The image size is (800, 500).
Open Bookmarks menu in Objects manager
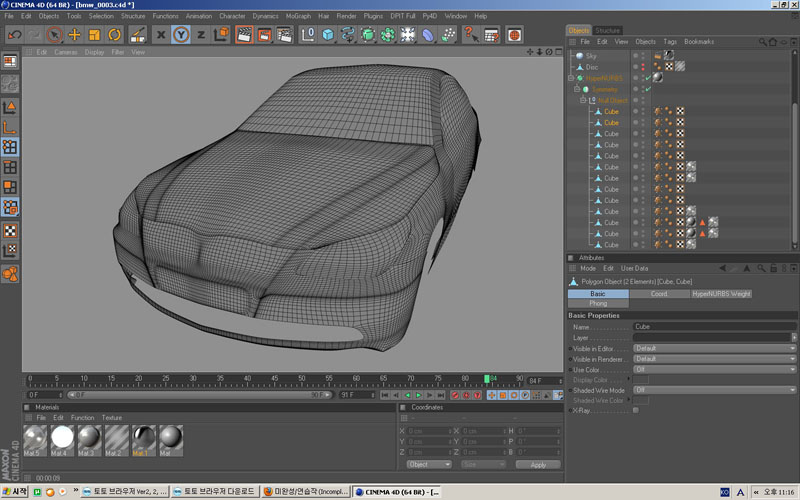(x=699, y=42)
